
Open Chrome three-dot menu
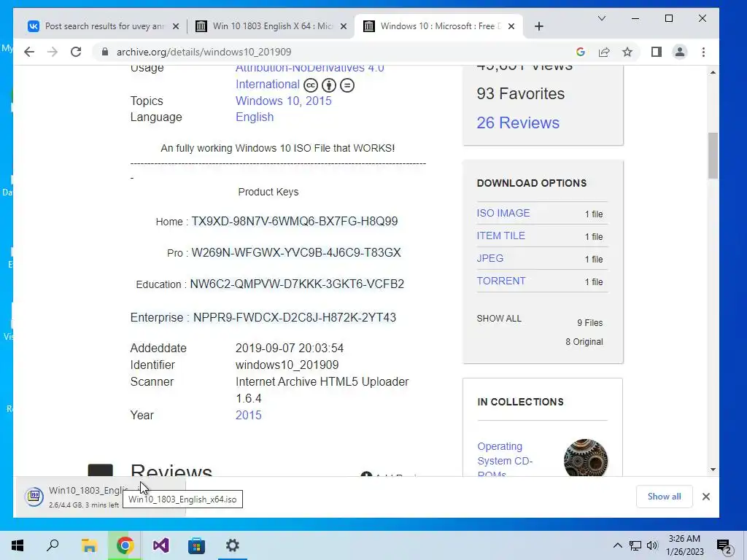pos(704,52)
